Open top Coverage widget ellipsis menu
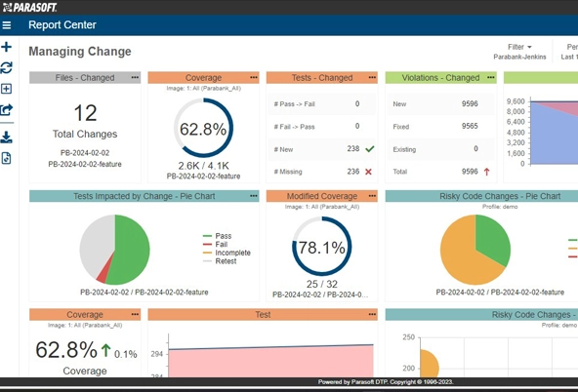 (x=254, y=77)
